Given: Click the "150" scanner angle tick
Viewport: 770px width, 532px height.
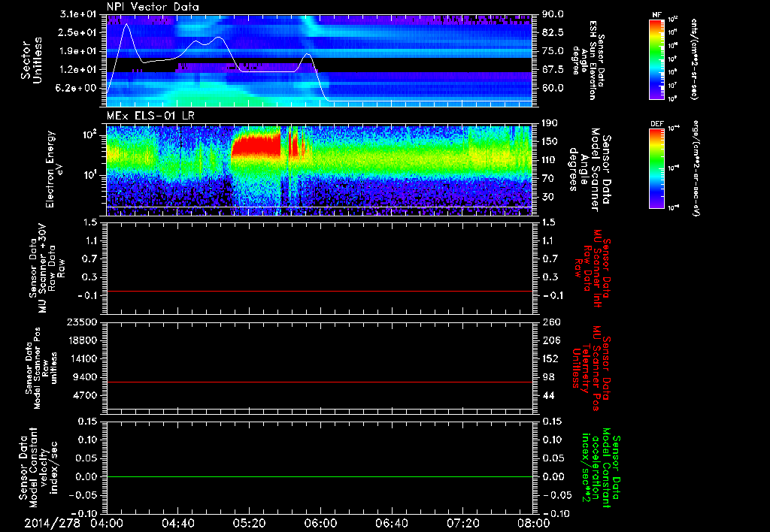Looking at the screenshot, I should tap(550, 142).
